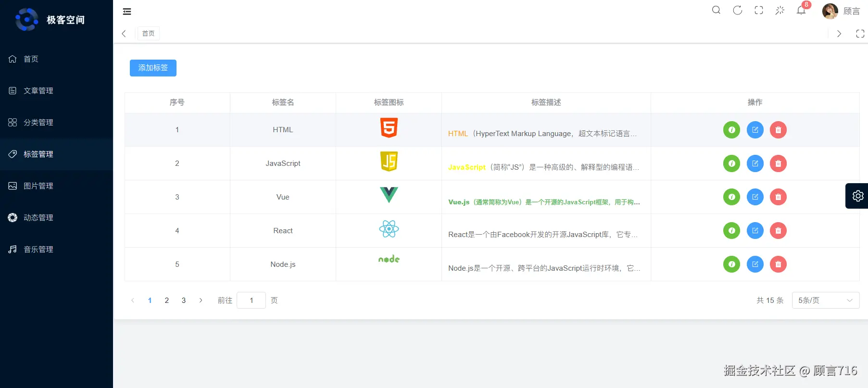The width and height of the screenshot is (868, 388).
Task: View details of the HTML tag
Action: pos(731,130)
